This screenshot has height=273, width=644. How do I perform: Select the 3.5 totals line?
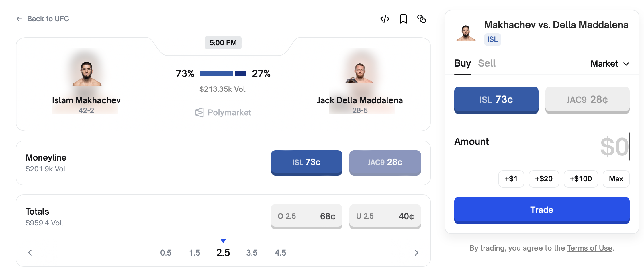pos(252,253)
